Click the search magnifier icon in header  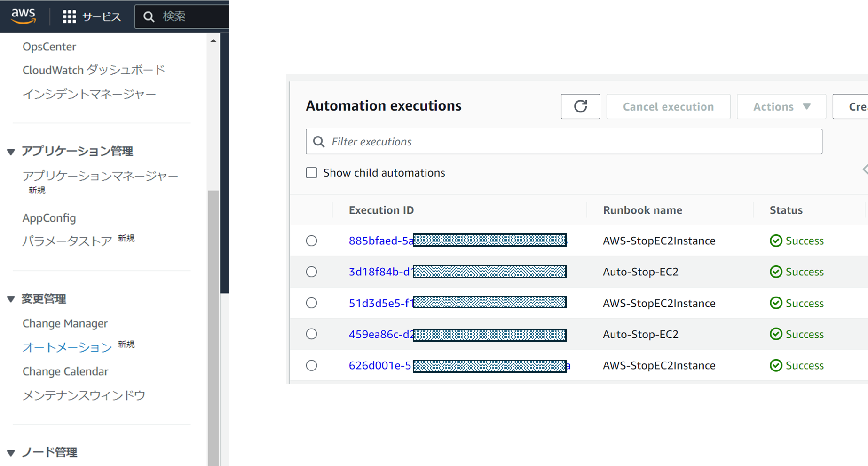pyautogui.click(x=149, y=17)
